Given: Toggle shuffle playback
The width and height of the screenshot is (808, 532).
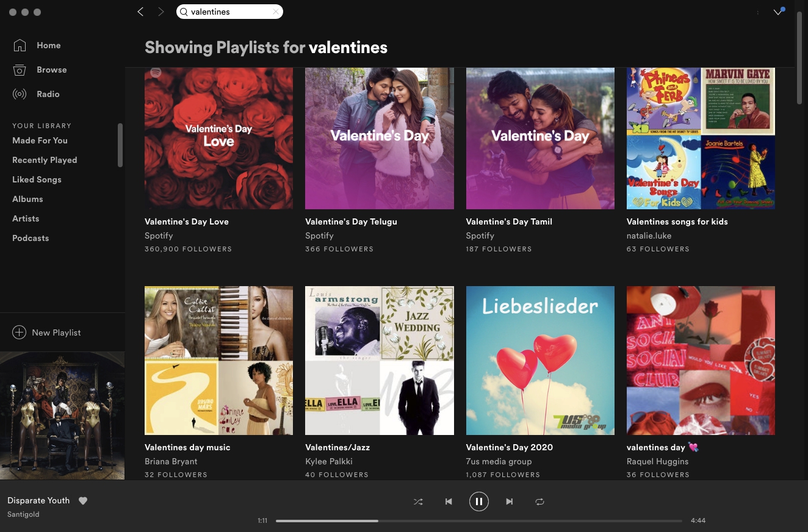Looking at the screenshot, I should (418, 501).
